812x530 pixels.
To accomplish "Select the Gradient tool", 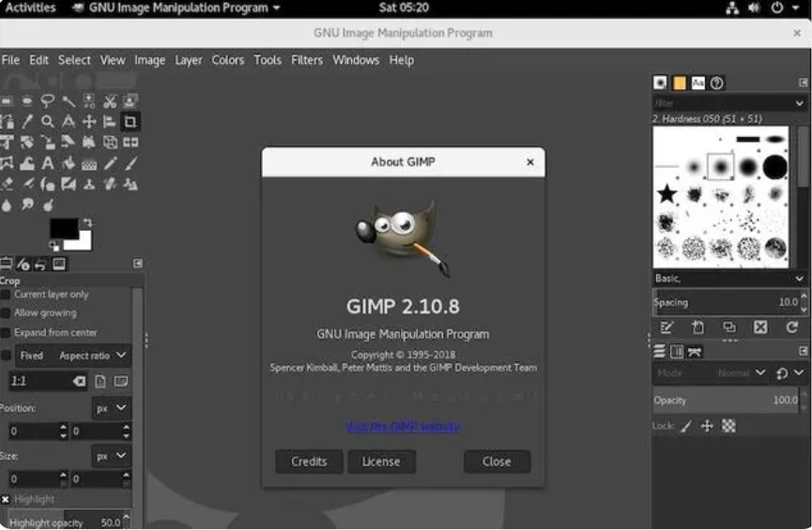I will [89, 164].
